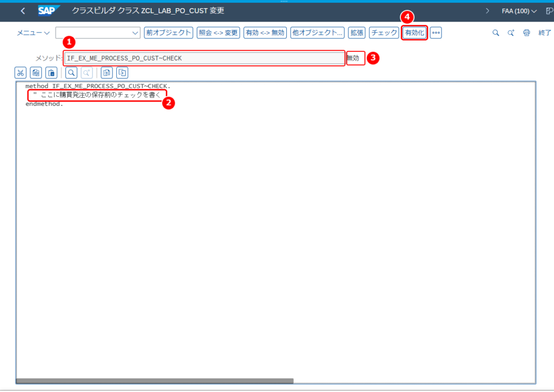Toggle 有効 <-> 無効 button
Image resolution: width=554 pixels, height=392 pixels.
(x=265, y=33)
